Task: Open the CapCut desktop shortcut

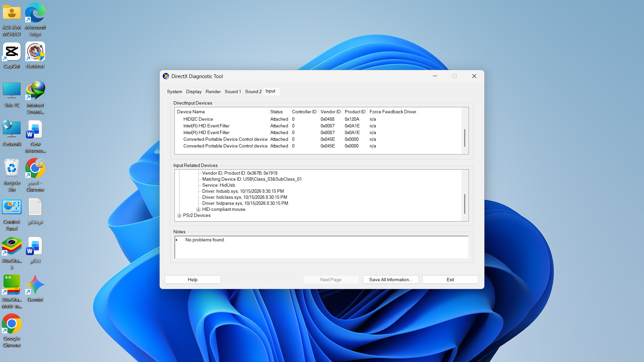Action: tap(12, 56)
